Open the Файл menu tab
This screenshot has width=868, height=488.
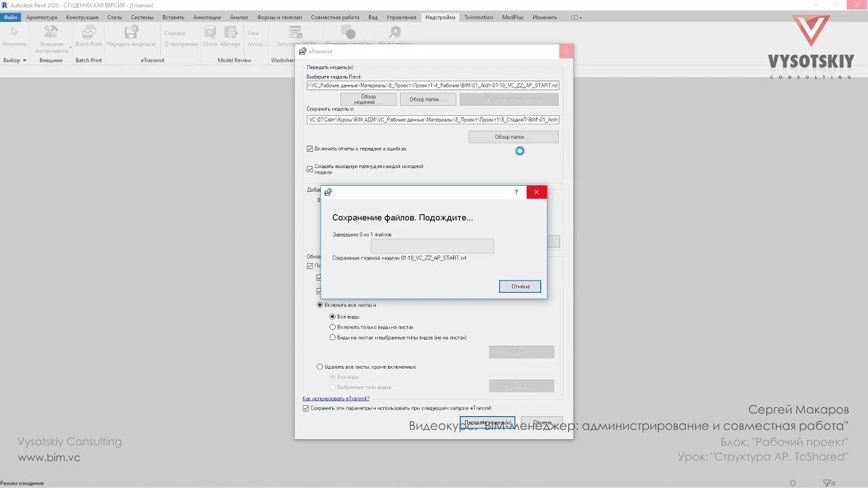pos(10,17)
